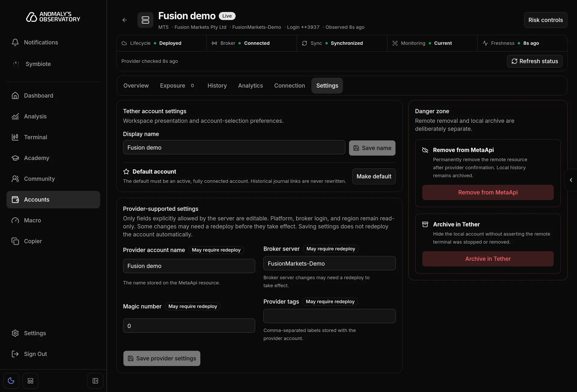Open the Copier section
Viewport: 577px width, 392px height.
(53, 241)
